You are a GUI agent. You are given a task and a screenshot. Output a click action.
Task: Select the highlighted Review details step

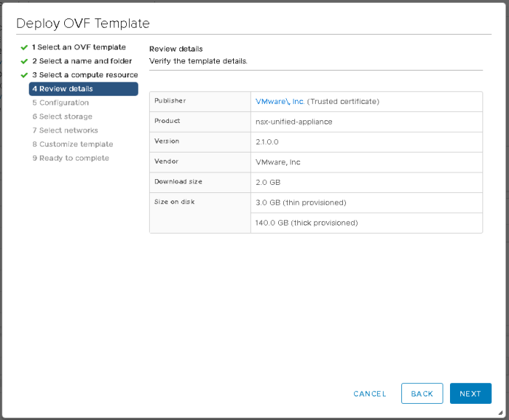pyautogui.click(x=83, y=89)
